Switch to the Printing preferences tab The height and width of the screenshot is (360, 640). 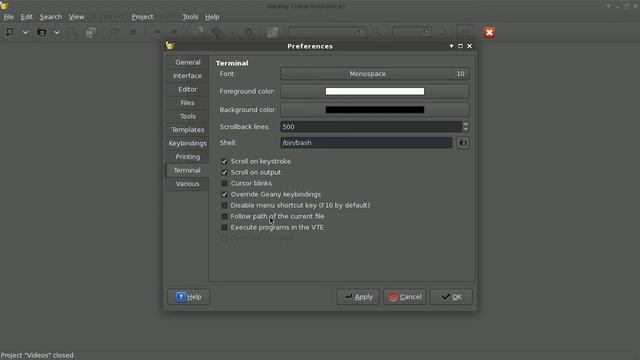click(188, 157)
